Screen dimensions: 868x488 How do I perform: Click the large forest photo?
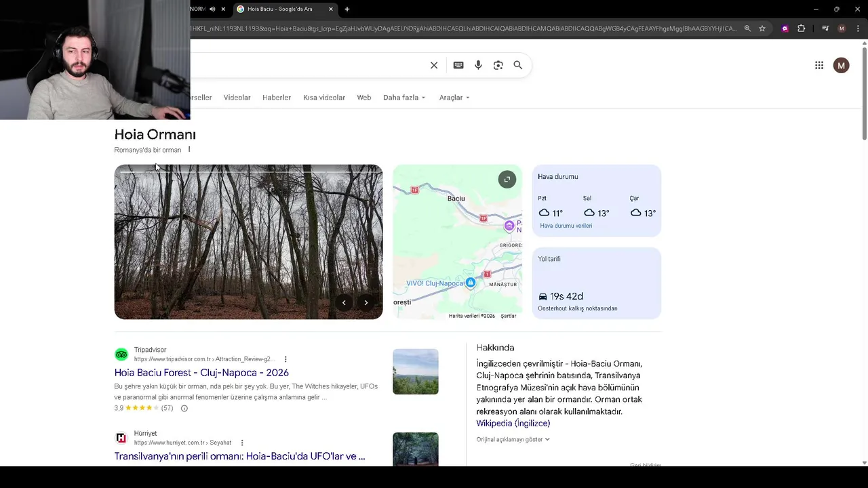(x=248, y=242)
